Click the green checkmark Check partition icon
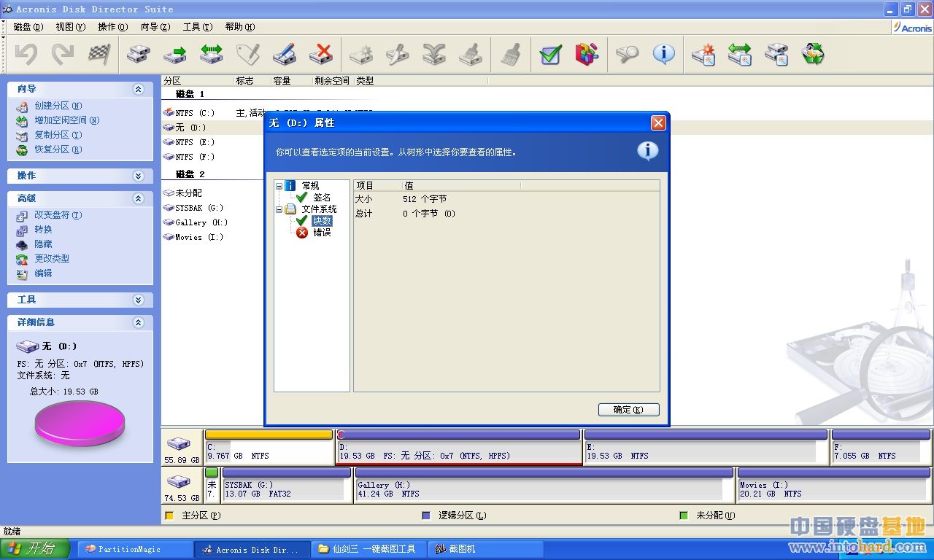The height and width of the screenshot is (560, 934). tap(551, 54)
